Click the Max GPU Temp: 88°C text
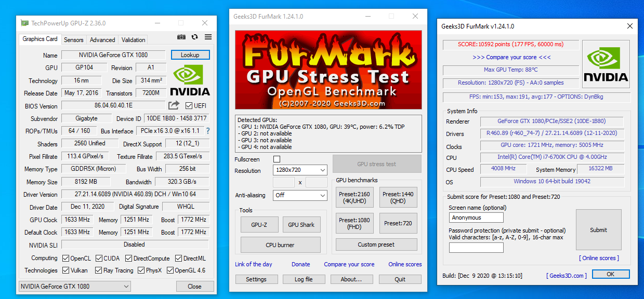 point(510,70)
